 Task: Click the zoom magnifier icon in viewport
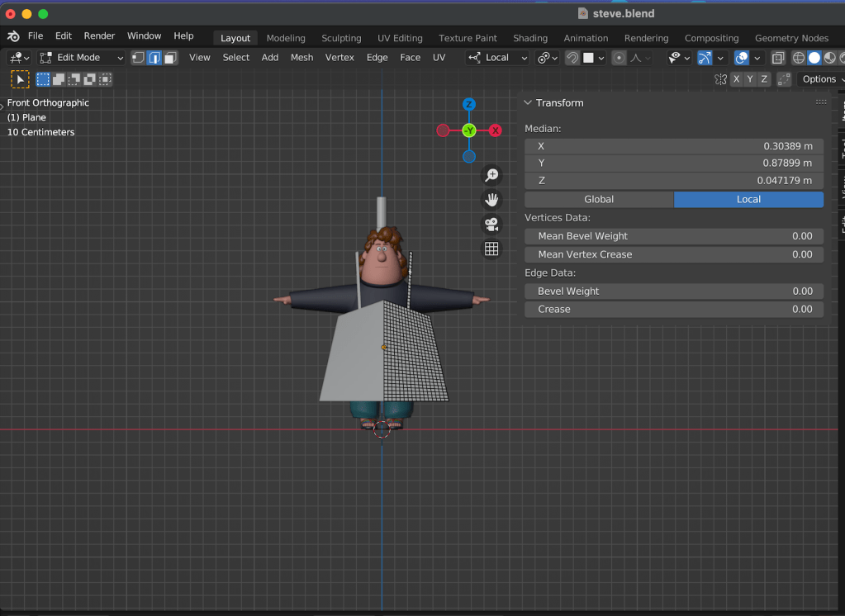[x=491, y=175]
